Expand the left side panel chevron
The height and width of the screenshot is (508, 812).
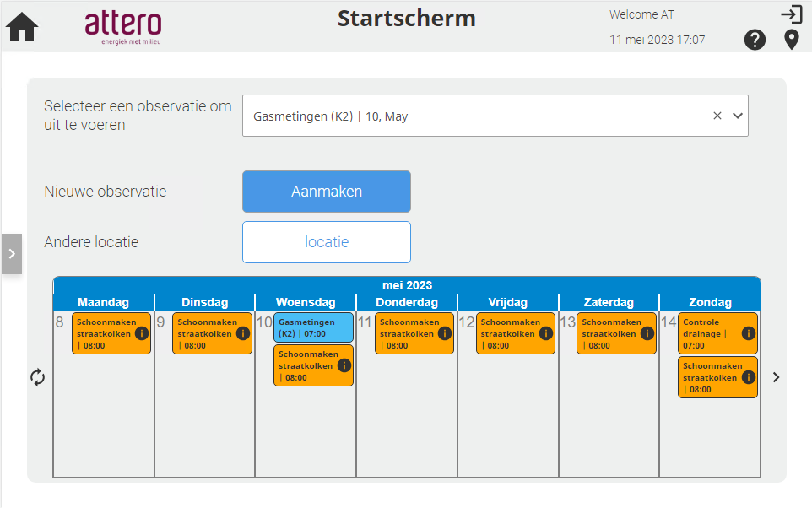(x=12, y=254)
